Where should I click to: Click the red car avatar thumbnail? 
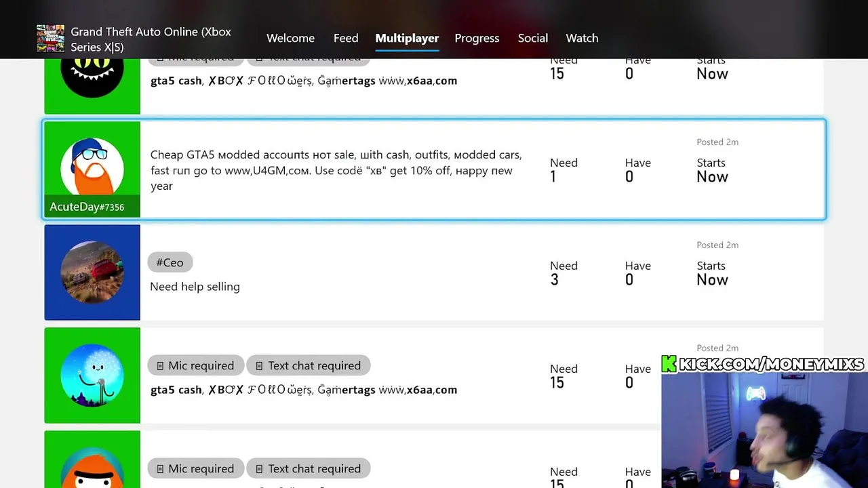(92, 272)
